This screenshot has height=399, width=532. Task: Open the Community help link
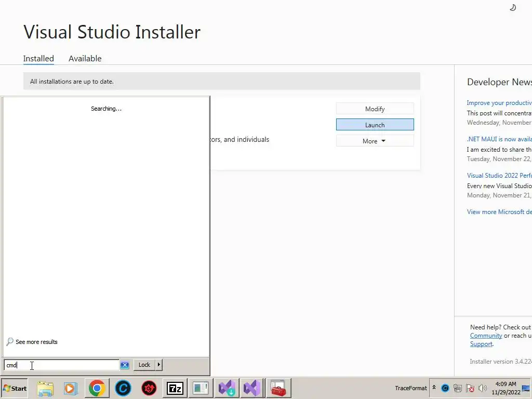[486, 336]
